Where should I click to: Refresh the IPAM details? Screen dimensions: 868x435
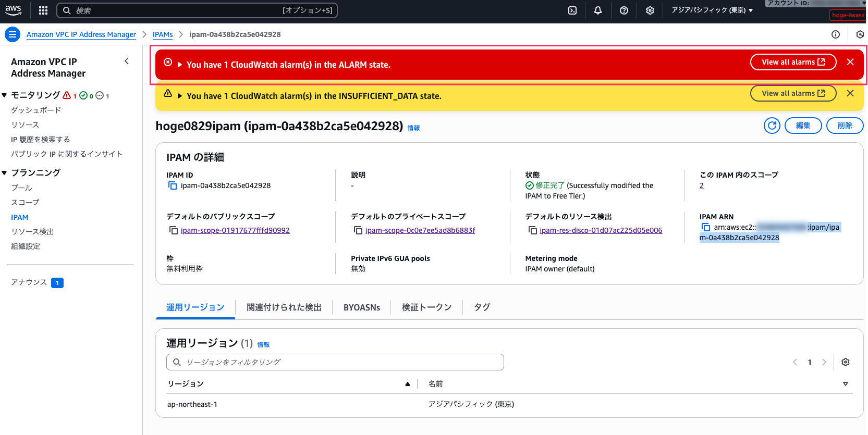tap(772, 126)
